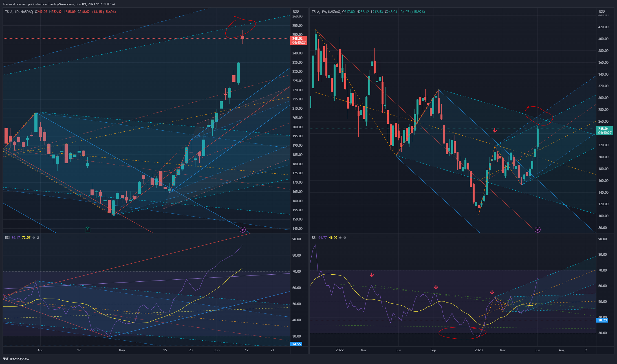Click the daily RSI value 86.47
This screenshot has height=364, width=617.
pos(16,238)
